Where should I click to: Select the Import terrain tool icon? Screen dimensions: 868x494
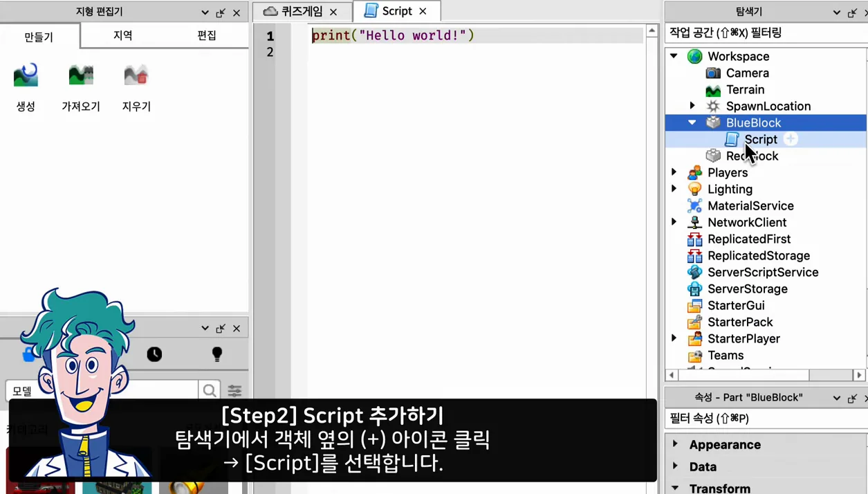point(81,75)
